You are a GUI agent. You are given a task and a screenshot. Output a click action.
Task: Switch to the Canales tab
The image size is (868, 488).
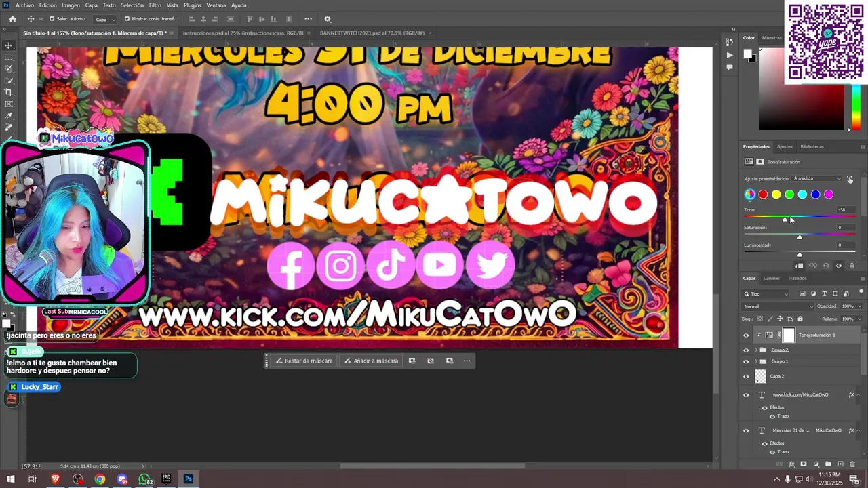coord(771,278)
